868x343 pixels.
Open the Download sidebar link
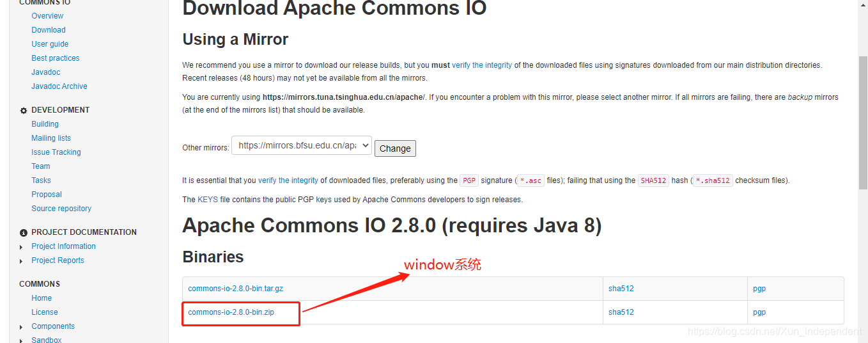(49, 30)
